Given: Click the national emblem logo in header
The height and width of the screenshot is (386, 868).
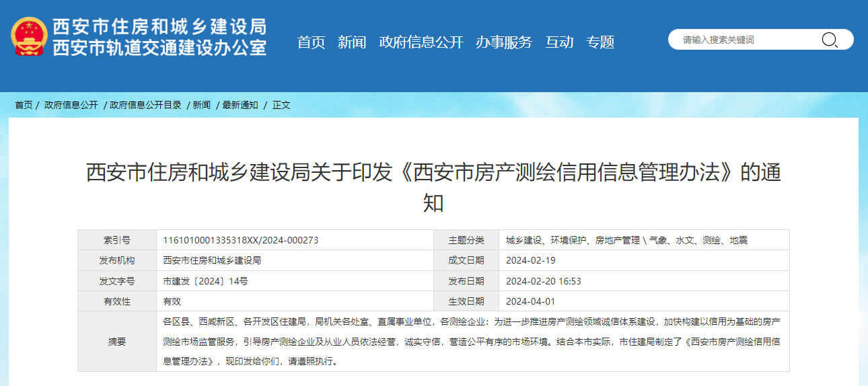Looking at the screenshot, I should (x=29, y=36).
